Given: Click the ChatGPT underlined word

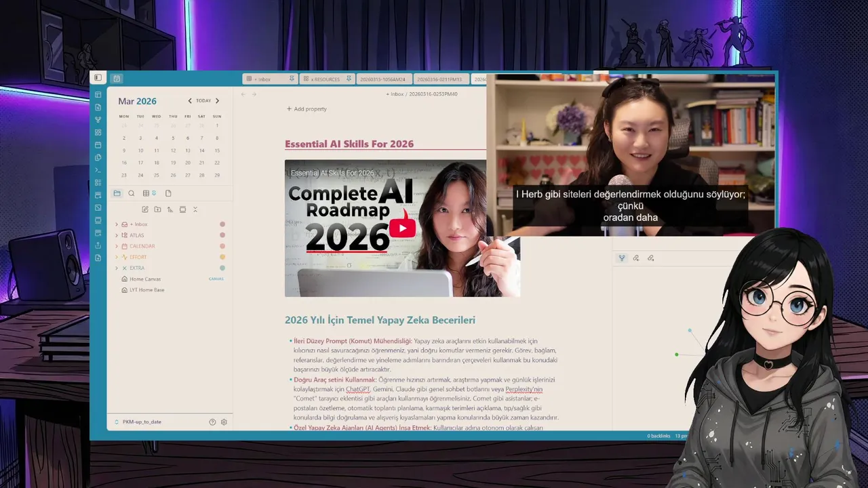Looking at the screenshot, I should [x=357, y=389].
